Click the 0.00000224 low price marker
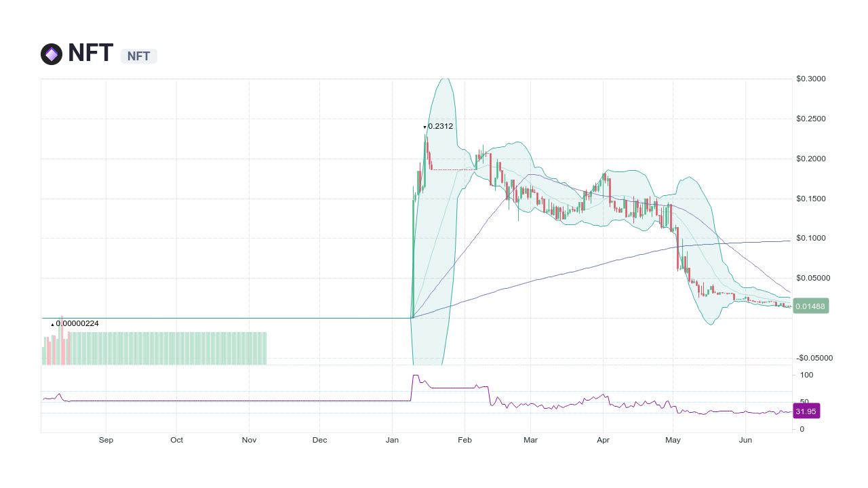The height and width of the screenshot is (488, 868). [75, 323]
